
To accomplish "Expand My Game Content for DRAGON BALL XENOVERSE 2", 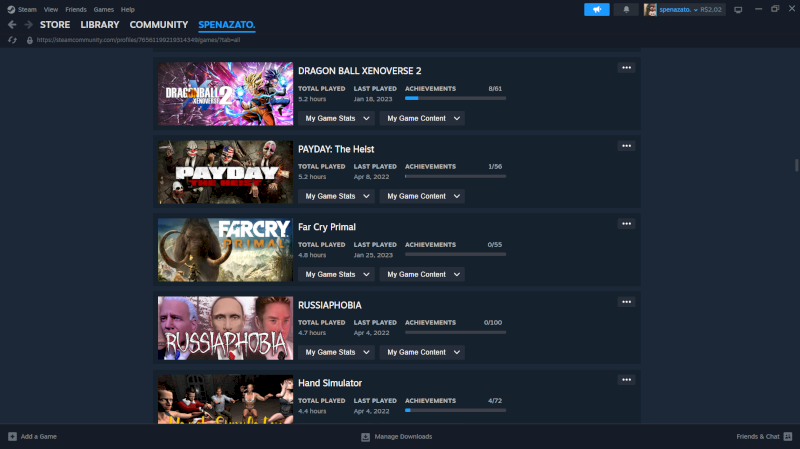I will point(422,118).
